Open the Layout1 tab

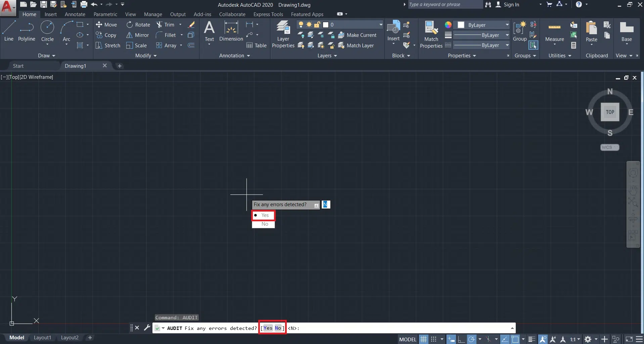[x=42, y=338]
